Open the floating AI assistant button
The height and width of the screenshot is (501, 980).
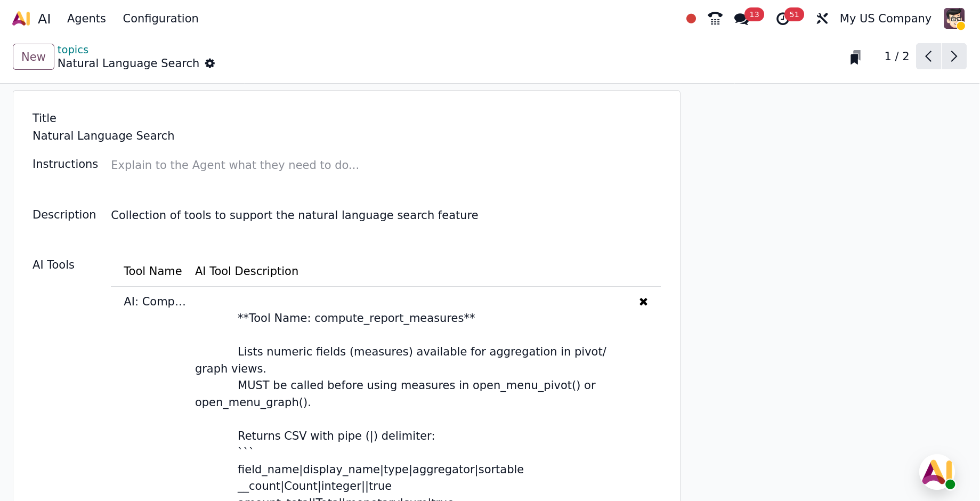pos(937,472)
